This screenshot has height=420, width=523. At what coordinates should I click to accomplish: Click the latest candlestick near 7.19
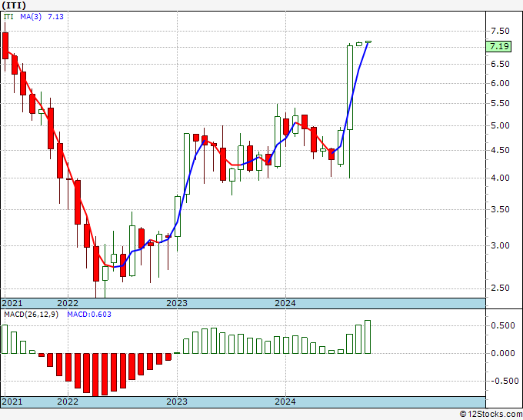368,42
